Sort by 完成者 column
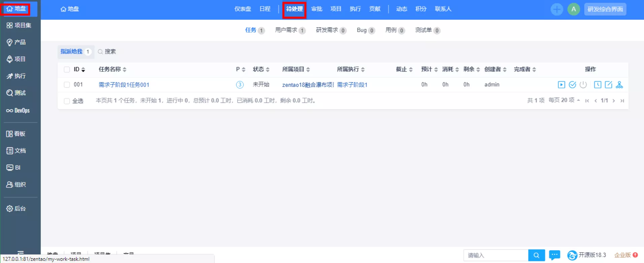 (525, 69)
